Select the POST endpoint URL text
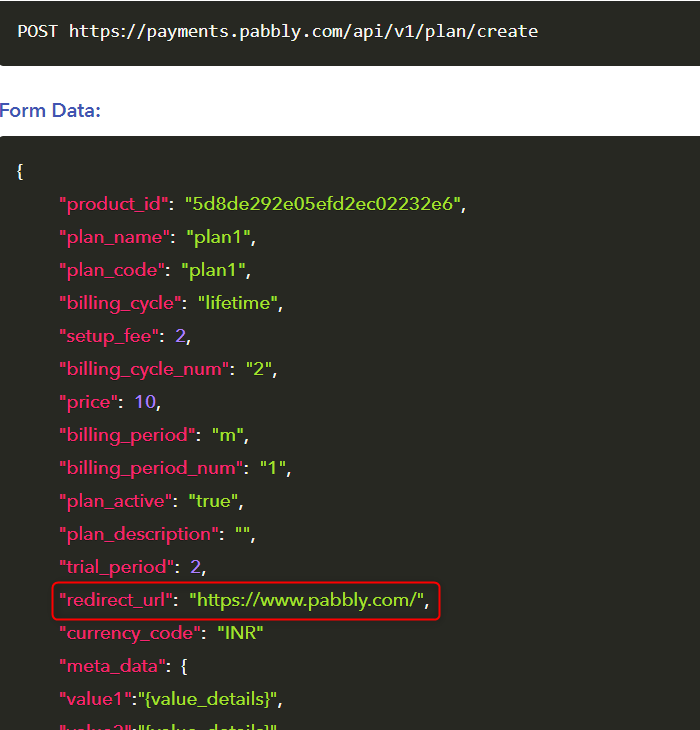The height and width of the screenshot is (730, 700). tap(303, 32)
